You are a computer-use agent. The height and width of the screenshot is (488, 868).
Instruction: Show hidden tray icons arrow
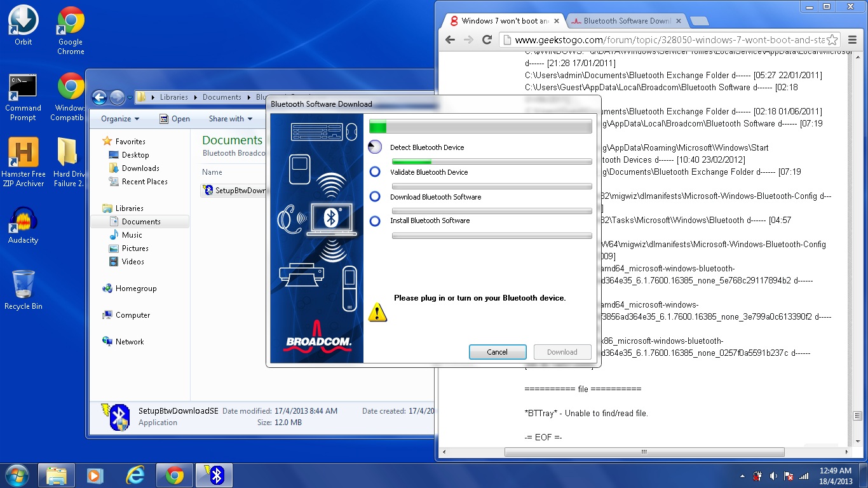coord(743,476)
